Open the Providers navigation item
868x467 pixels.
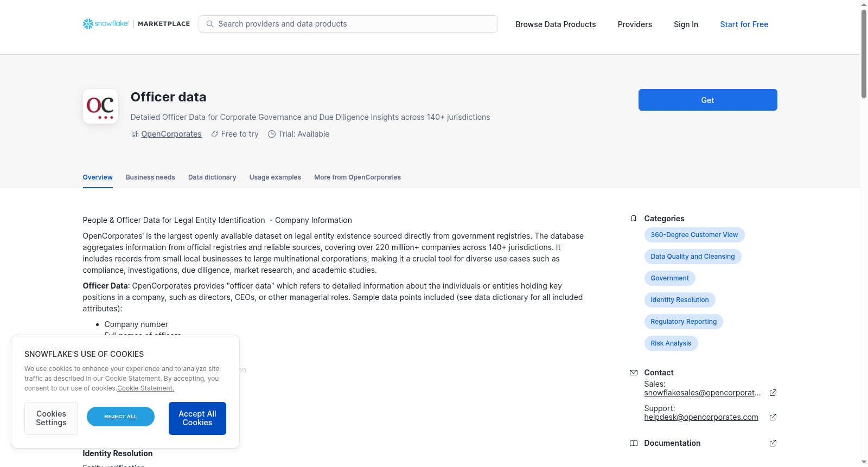click(635, 24)
